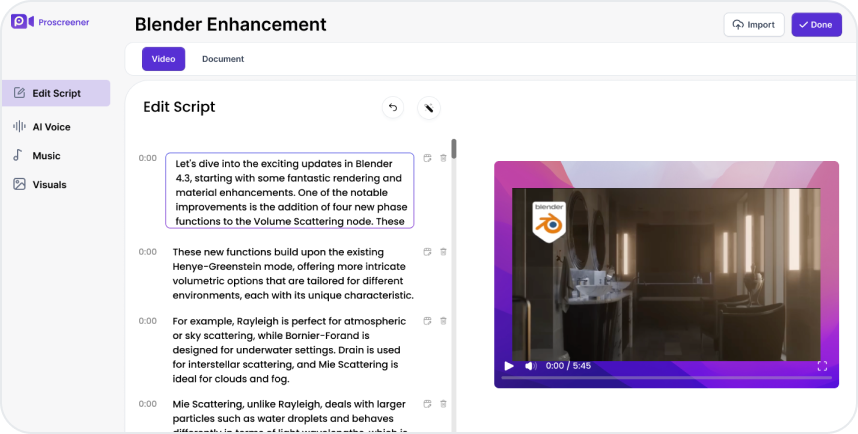This screenshot has width=858, height=434.
Task: Click the Done button
Action: pos(816,25)
